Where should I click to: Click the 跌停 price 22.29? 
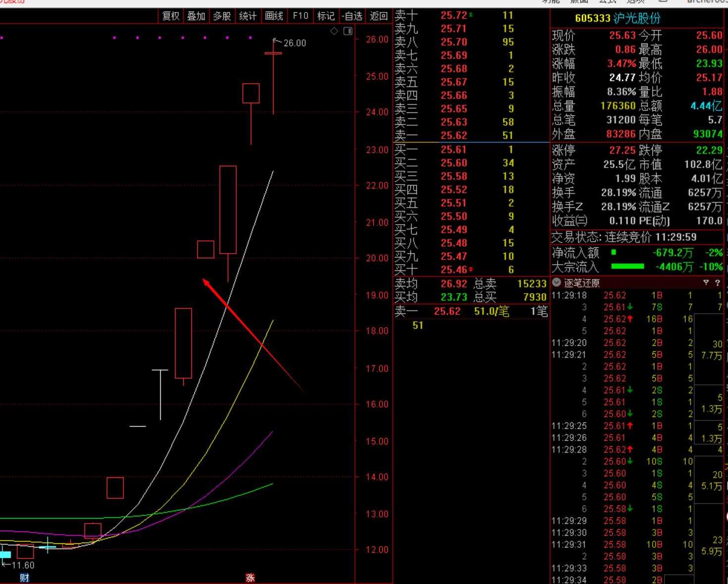(x=709, y=150)
